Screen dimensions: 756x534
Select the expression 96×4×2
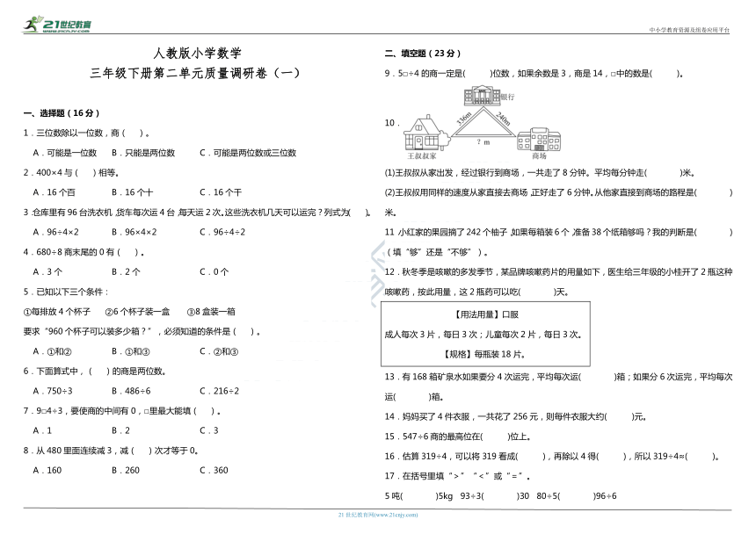pyautogui.click(x=134, y=232)
